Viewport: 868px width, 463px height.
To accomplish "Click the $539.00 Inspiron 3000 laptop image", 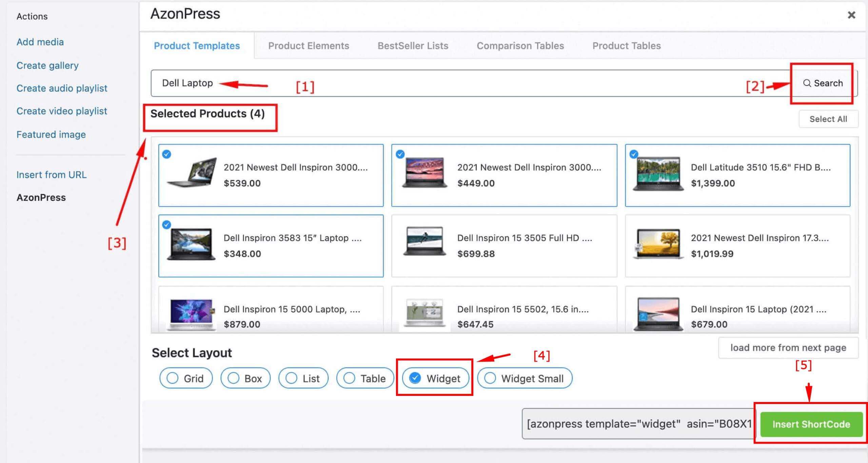I will coord(192,172).
